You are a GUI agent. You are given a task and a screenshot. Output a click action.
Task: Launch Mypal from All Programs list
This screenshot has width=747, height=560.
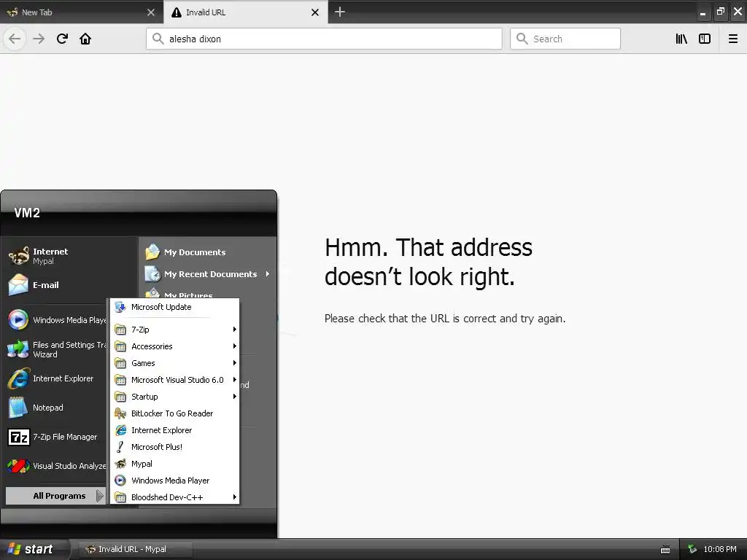coord(175,464)
